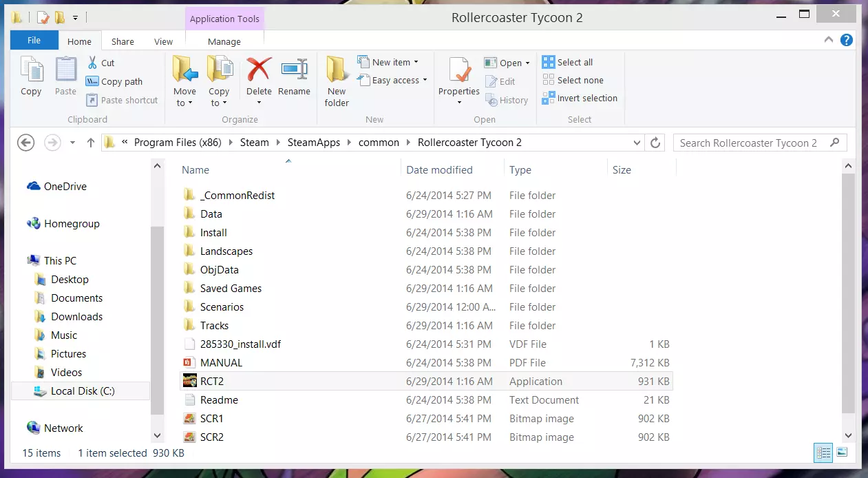The width and height of the screenshot is (868, 478).
Task: Open Properties icon with checkmark
Action: click(x=459, y=70)
